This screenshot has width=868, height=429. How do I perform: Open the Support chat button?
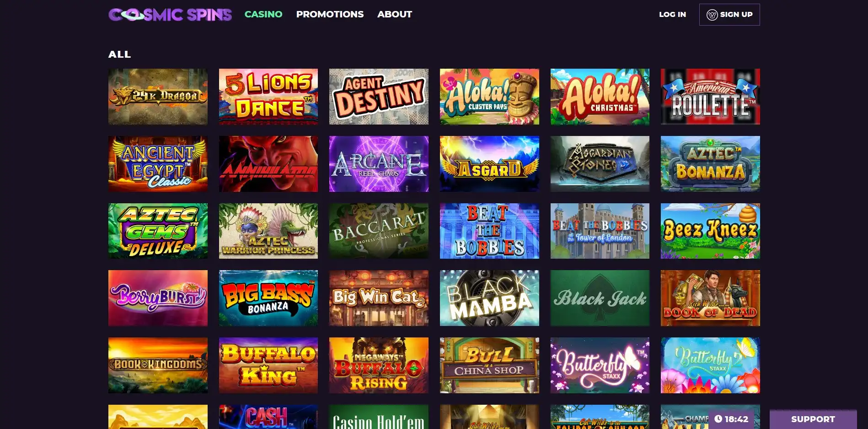coord(813,419)
